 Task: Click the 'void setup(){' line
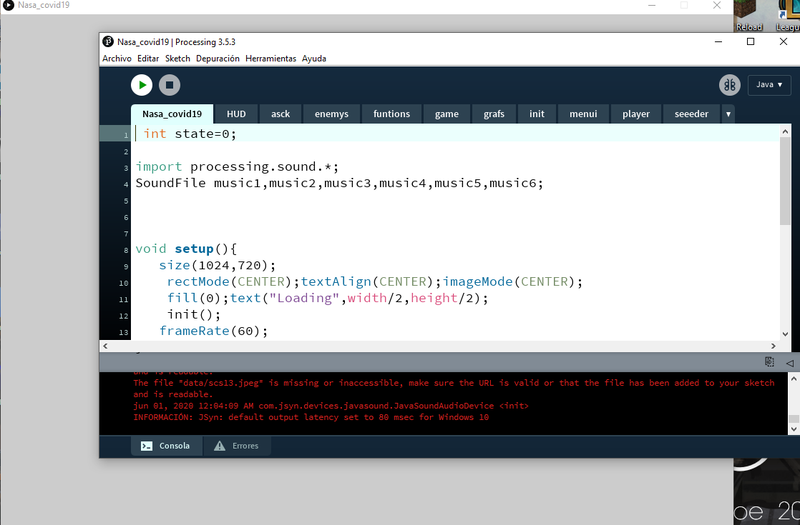[x=186, y=249]
